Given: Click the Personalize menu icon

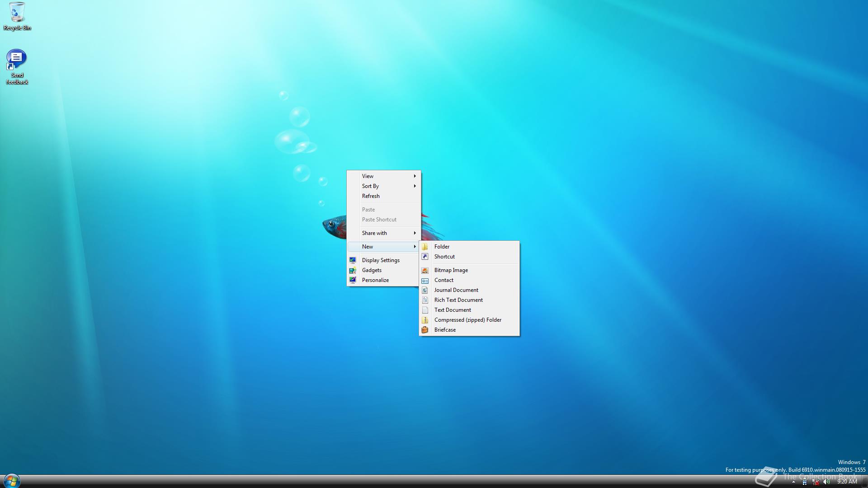Looking at the screenshot, I should tap(353, 280).
